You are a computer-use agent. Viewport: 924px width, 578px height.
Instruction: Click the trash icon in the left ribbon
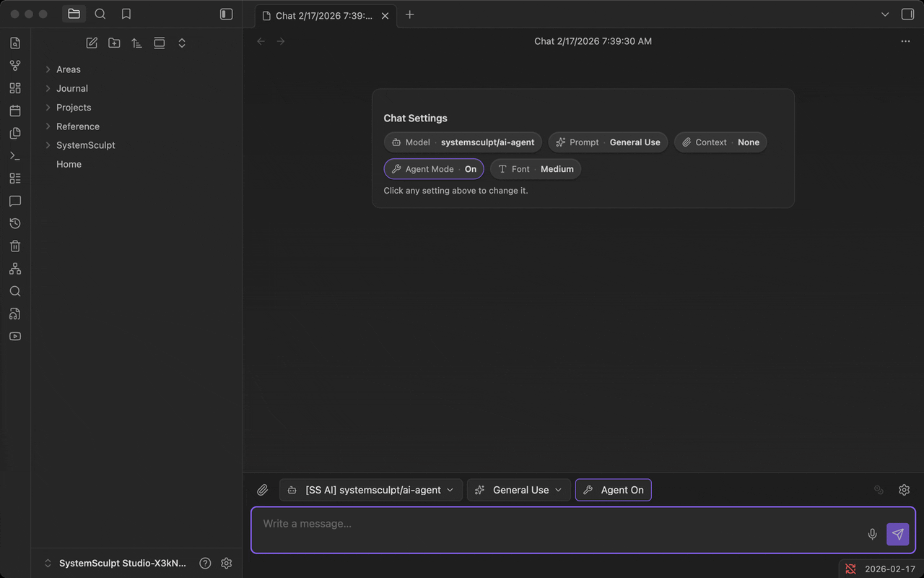coord(14,246)
